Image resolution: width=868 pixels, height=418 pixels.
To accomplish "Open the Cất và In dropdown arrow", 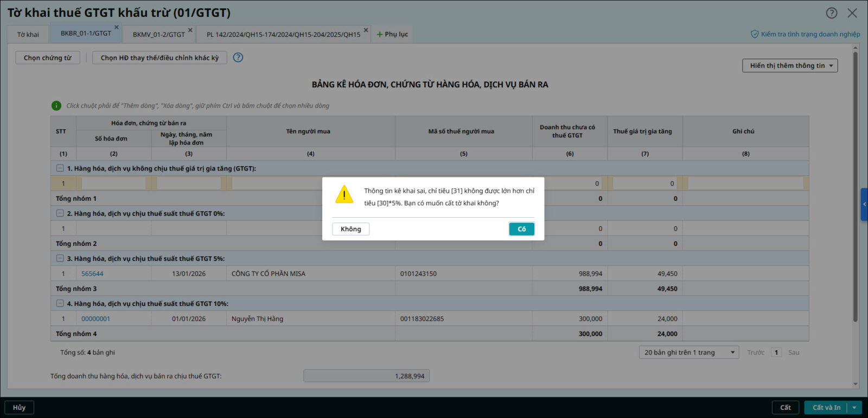I will (x=854, y=408).
